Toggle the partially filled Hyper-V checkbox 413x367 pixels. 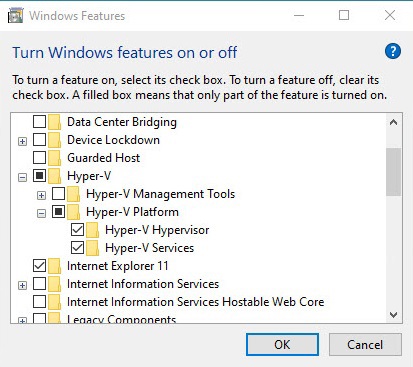click(39, 176)
